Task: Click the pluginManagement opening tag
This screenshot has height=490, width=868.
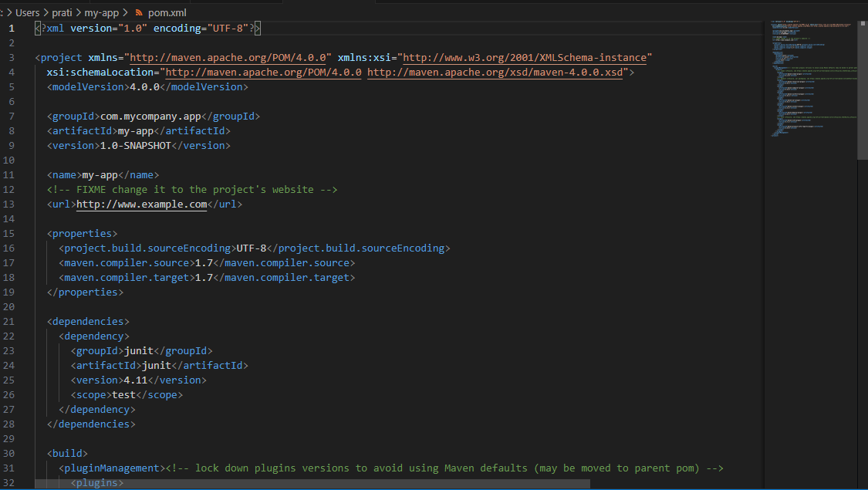Action: [x=112, y=468]
